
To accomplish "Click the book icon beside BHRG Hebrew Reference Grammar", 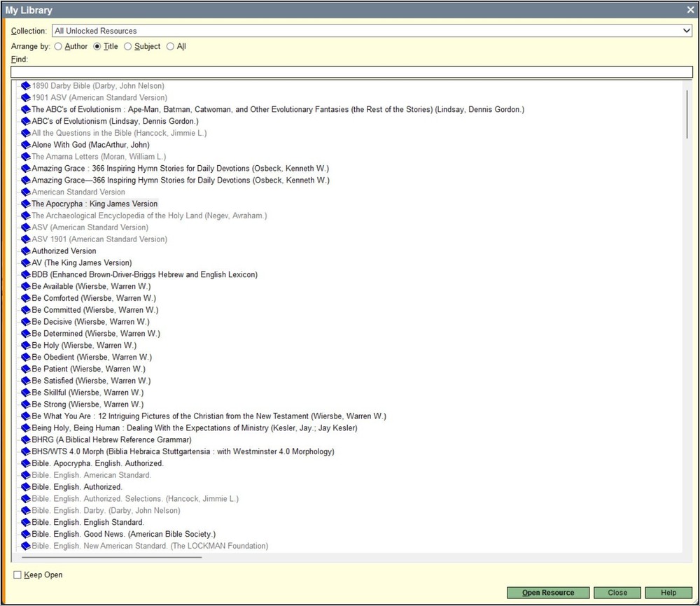I will coord(26,439).
